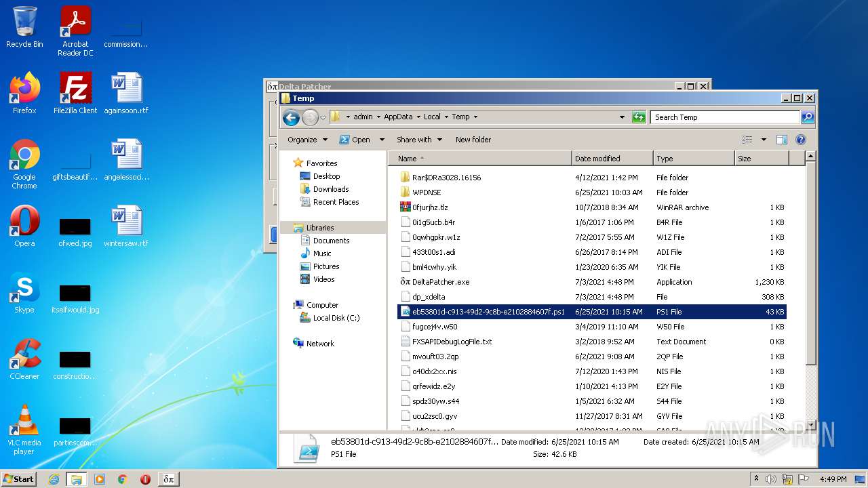Show hidden system tray icons

click(x=756, y=479)
